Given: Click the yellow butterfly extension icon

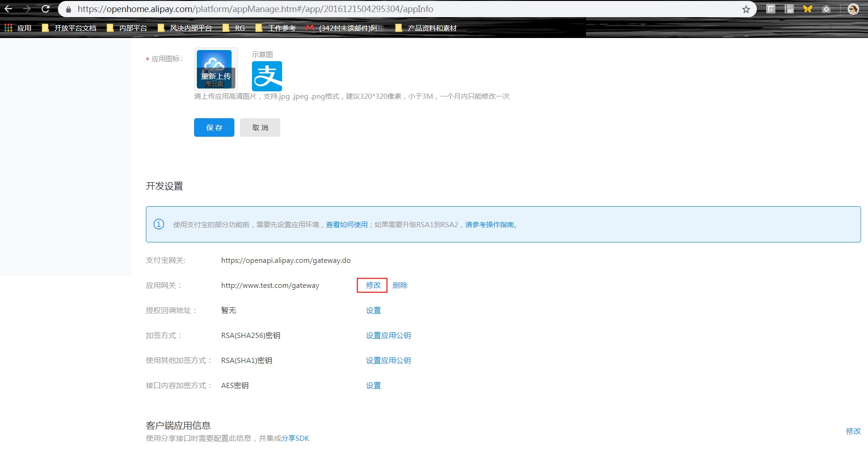Looking at the screenshot, I should 808,9.
